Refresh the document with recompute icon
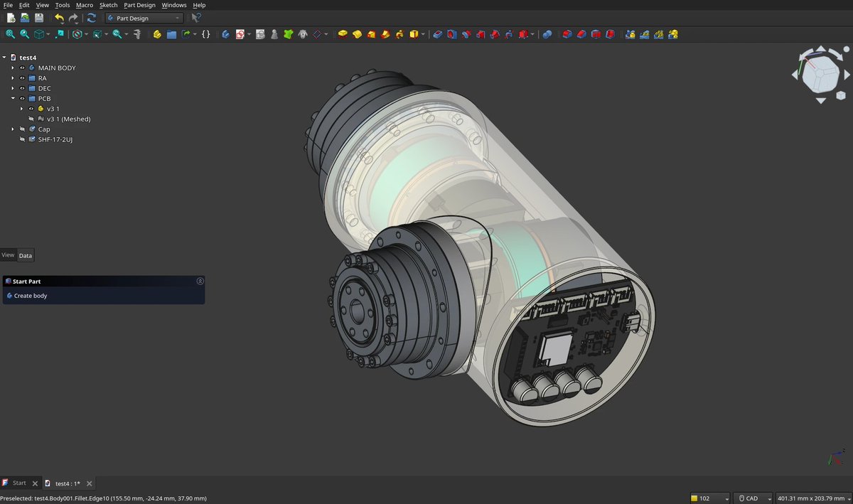This screenshot has width=853, height=504. point(91,18)
